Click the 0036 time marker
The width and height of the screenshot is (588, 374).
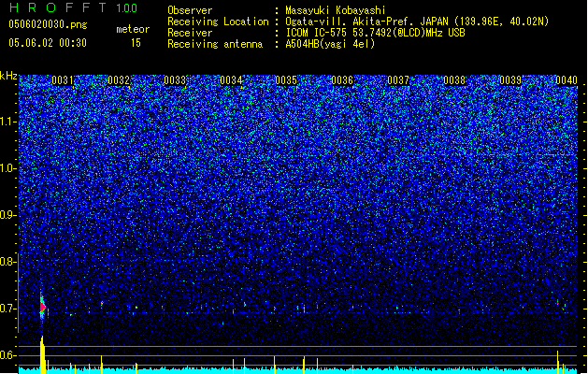point(342,80)
